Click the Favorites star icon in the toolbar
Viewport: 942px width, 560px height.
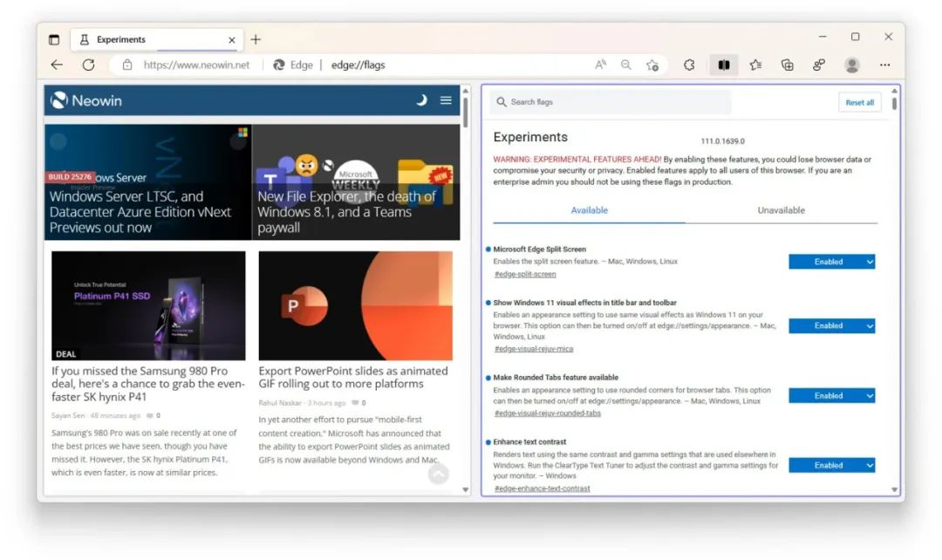755,65
